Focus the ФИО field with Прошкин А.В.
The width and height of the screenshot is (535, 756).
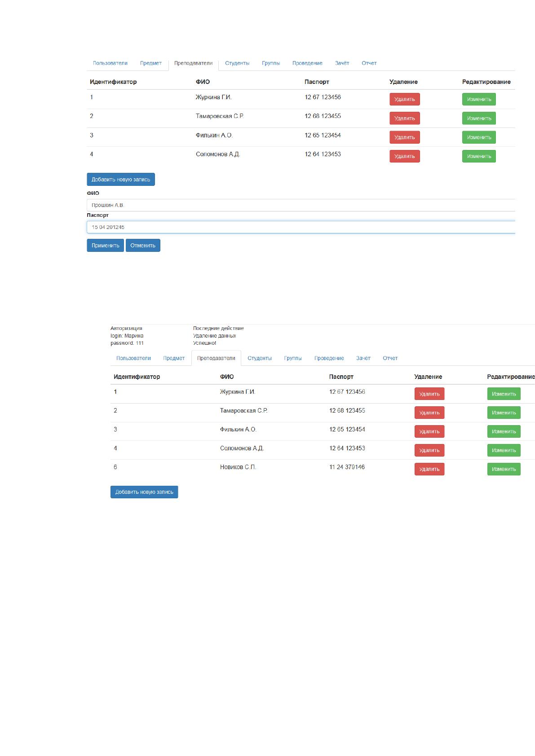[x=301, y=205]
